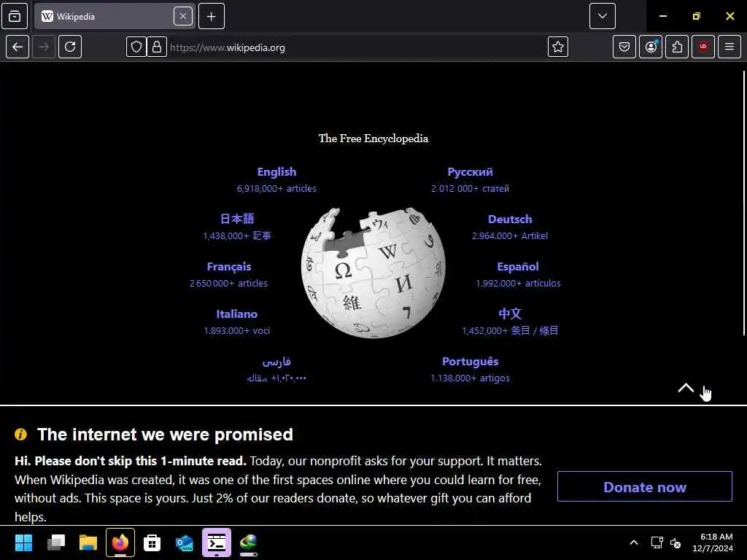
Task: Click the "The Free Encyclopedia" tagline
Action: (x=373, y=139)
